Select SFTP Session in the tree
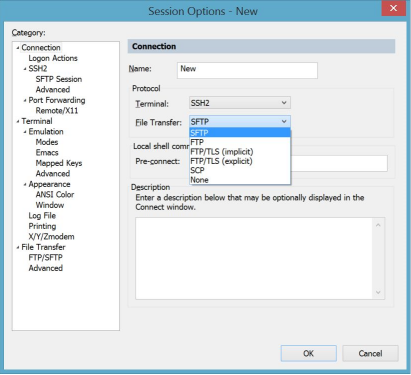Screen dimensions: 411x375 pos(59,79)
